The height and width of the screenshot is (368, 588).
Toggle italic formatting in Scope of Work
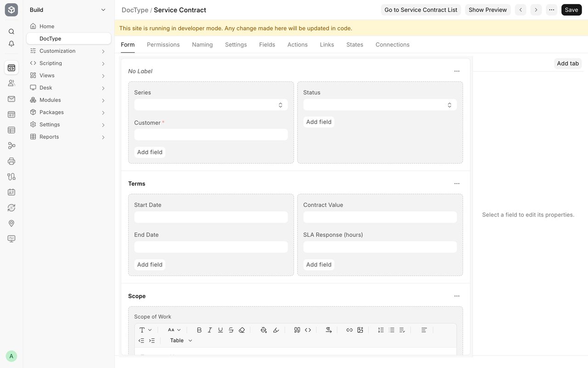210,330
